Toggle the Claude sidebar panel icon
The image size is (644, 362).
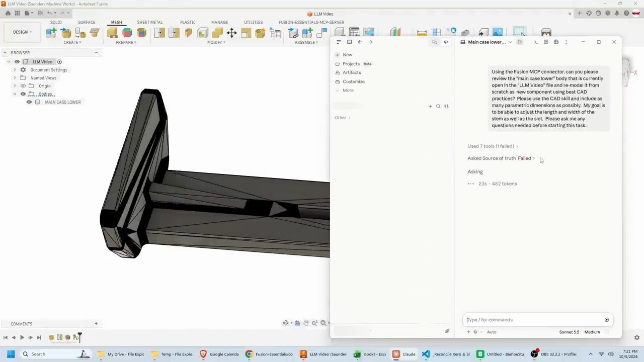pos(349,42)
